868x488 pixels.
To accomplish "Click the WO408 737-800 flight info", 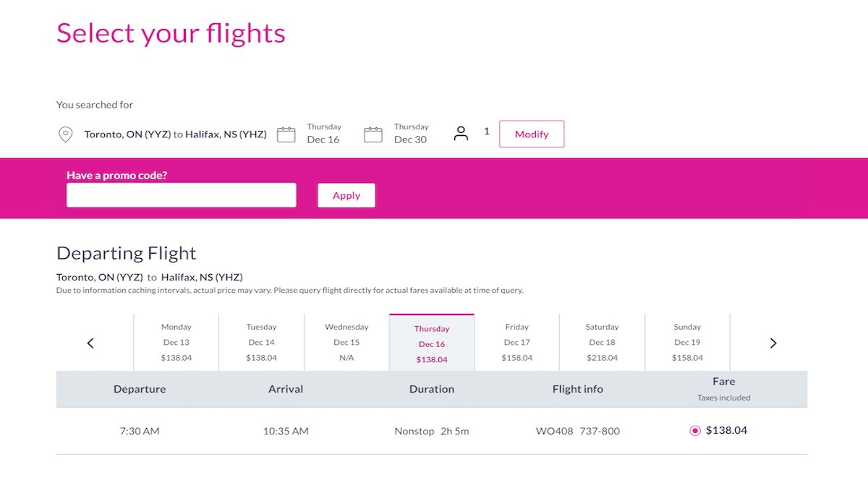I will coord(578,431).
